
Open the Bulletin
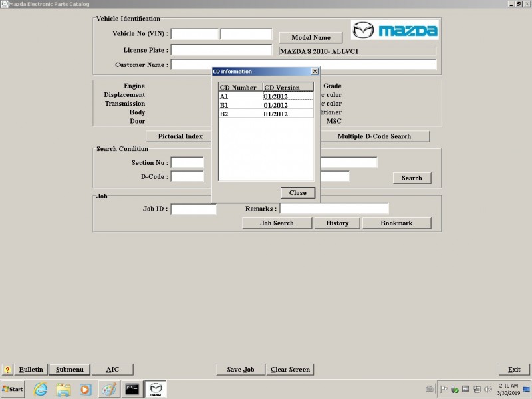31,370
